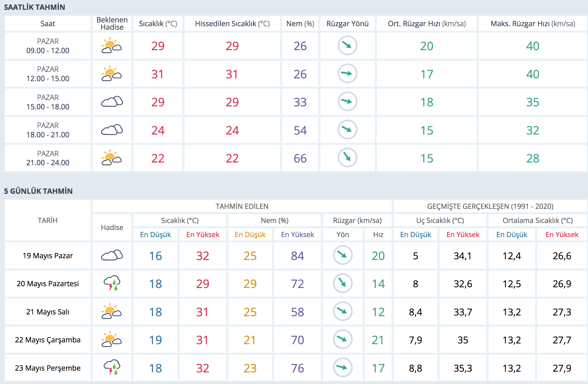Click the TAHMİN EDİLEN header cell
The width and height of the screenshot is (588, 384).
pos(242,206)
